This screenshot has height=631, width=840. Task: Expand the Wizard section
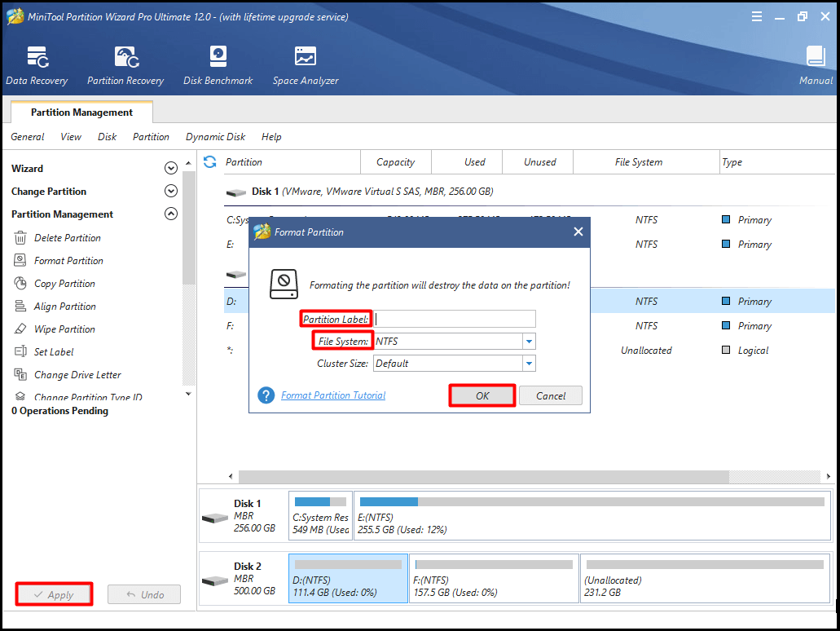point(171,168)
